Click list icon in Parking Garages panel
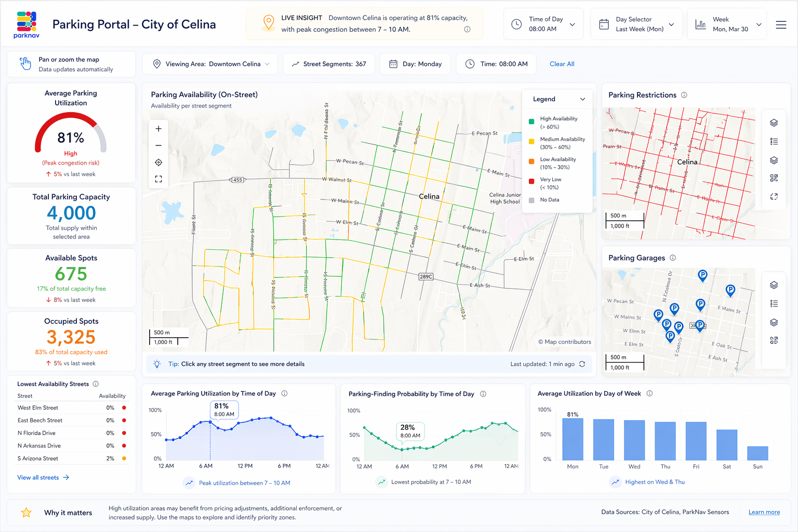This screenshot has height=532, width=798. click(774, 303)
